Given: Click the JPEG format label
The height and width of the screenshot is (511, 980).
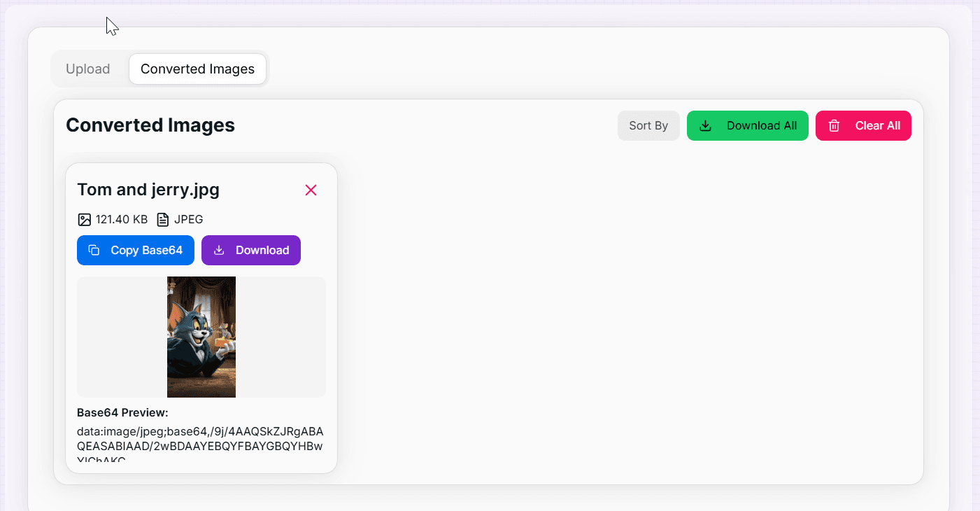Looking at the screenshot, I should [190, 219].
